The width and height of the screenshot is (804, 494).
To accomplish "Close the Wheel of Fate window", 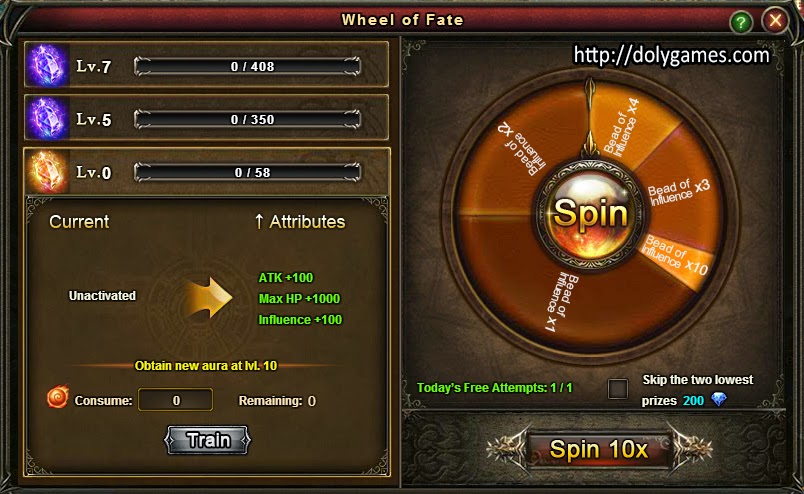I will [775, 21].
